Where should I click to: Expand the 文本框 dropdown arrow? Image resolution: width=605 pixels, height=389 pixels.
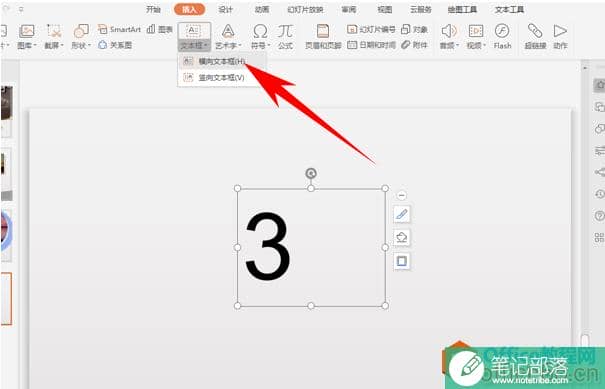(x=206, y=46)
